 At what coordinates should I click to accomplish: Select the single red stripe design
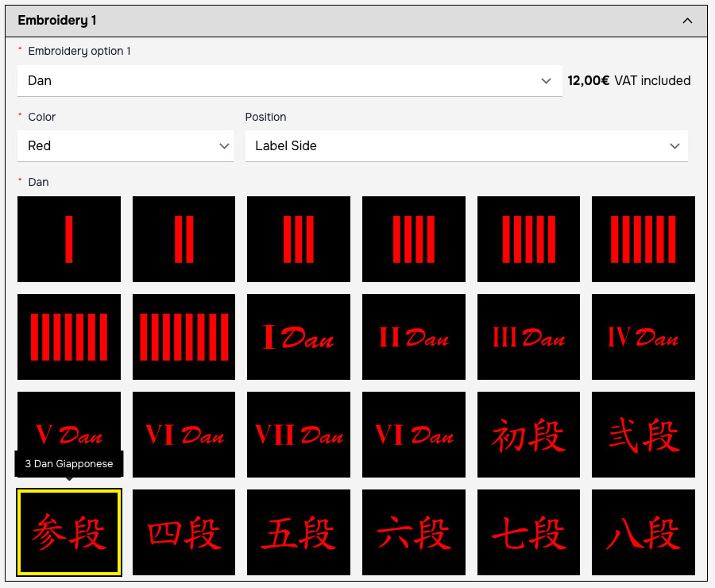pyautogui.click(x=69, y=239)
